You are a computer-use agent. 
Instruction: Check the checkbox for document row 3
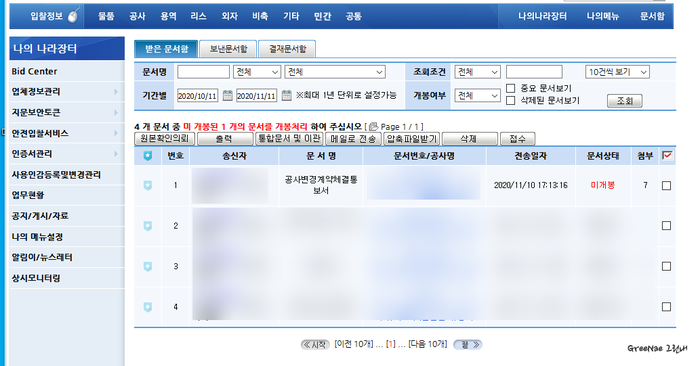[667, 266]
